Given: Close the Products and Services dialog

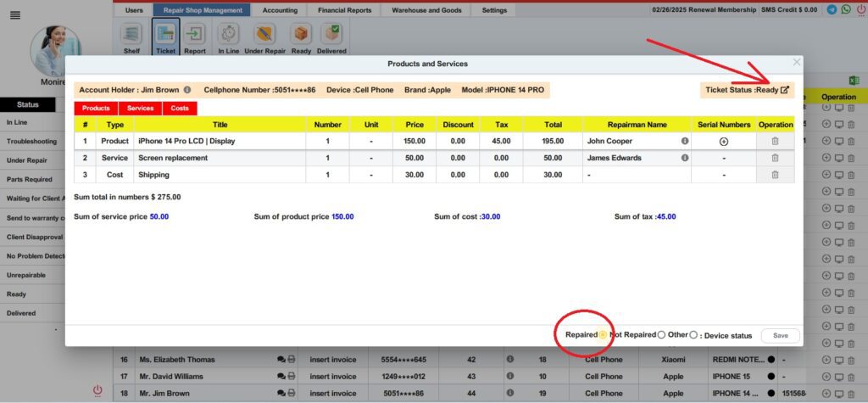Looking at the screenshot, I should 797,62.
